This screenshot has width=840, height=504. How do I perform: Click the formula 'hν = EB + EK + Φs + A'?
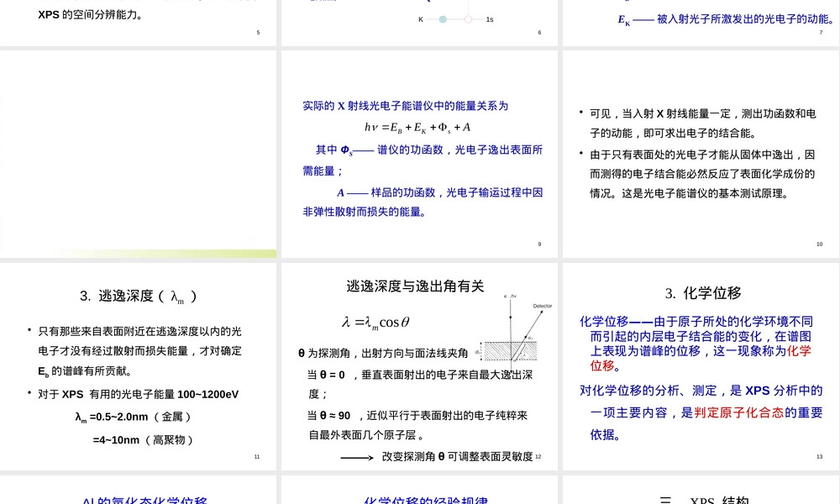tap(417, 128)
